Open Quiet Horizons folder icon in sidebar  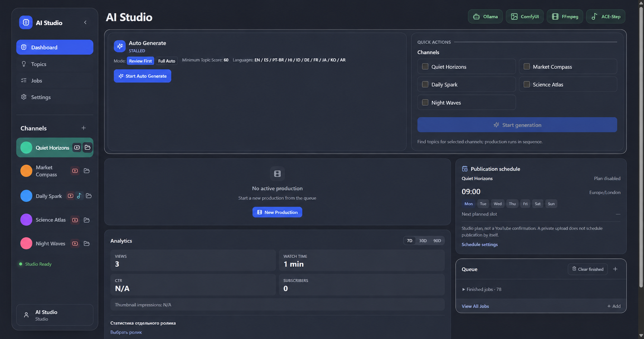pos(88,148)
